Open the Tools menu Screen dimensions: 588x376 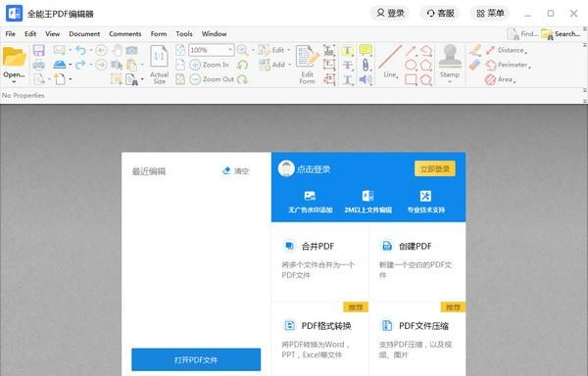point(184,33)
